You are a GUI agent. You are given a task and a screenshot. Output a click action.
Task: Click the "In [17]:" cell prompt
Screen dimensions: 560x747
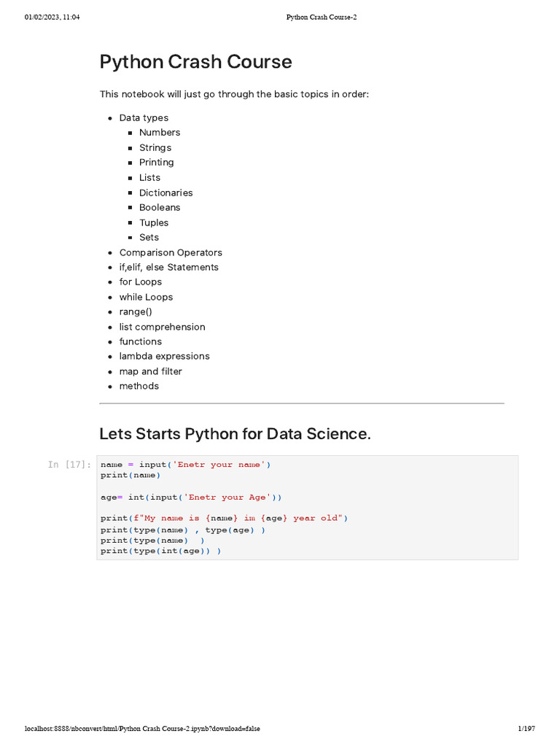[69, 465]
